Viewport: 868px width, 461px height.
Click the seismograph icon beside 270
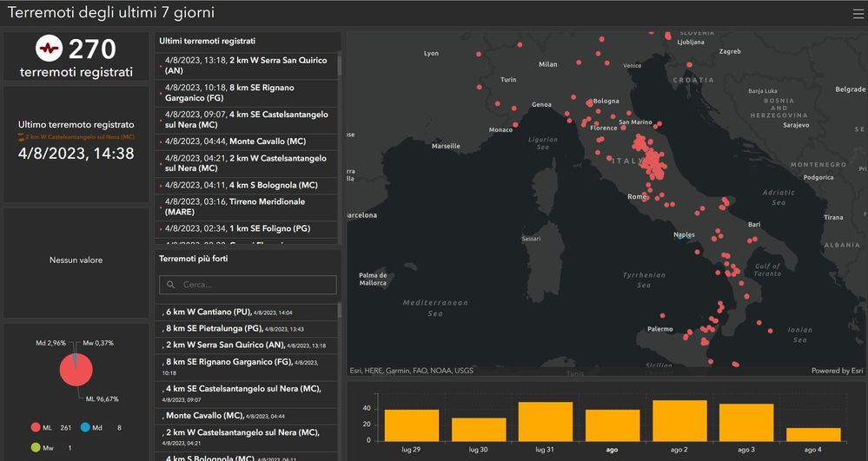[49, 49]
